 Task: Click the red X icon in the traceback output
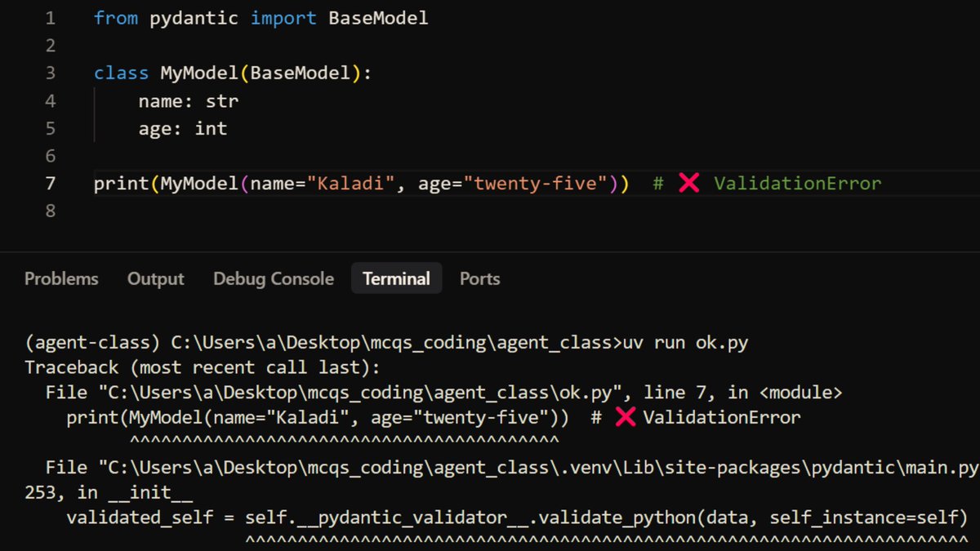coord(626,417)
